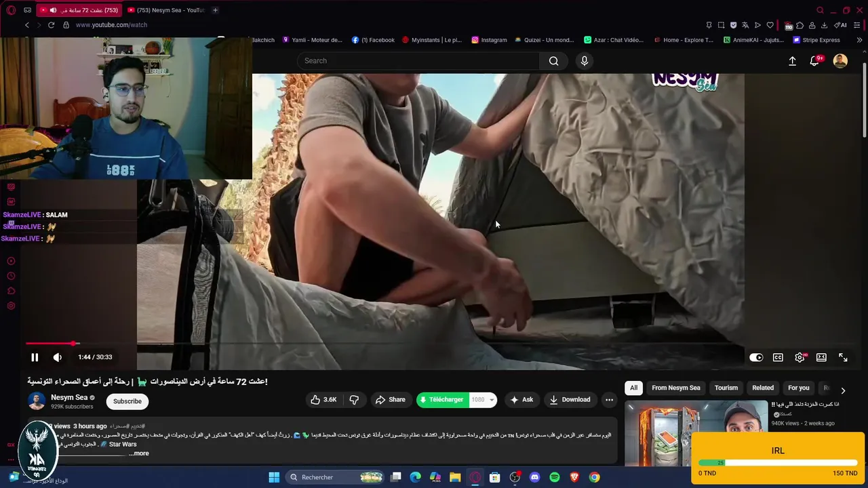Subscribe to Nesym Sea channel
This screenshot has width=868, height=488.
tap(127, 401)
